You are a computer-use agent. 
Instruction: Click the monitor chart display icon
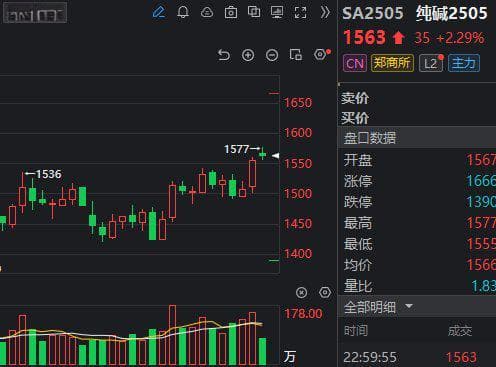[x=277, y=12]
